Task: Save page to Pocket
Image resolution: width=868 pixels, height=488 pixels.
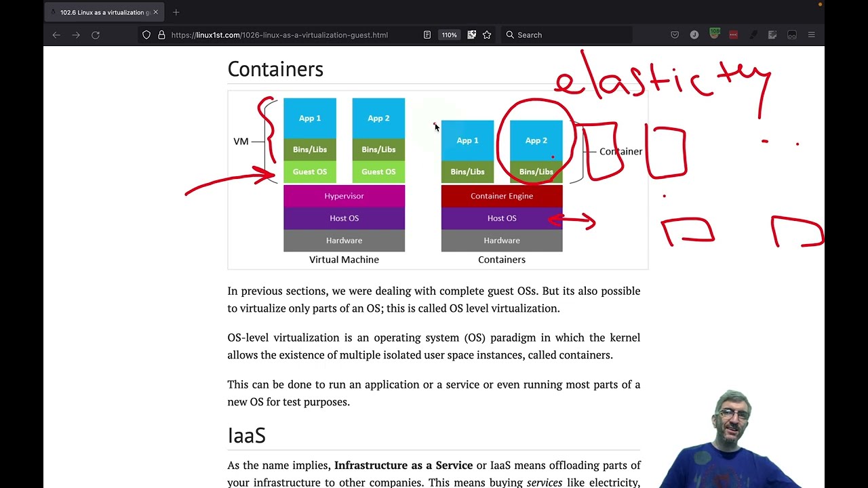Action: (x=675, y=35)
